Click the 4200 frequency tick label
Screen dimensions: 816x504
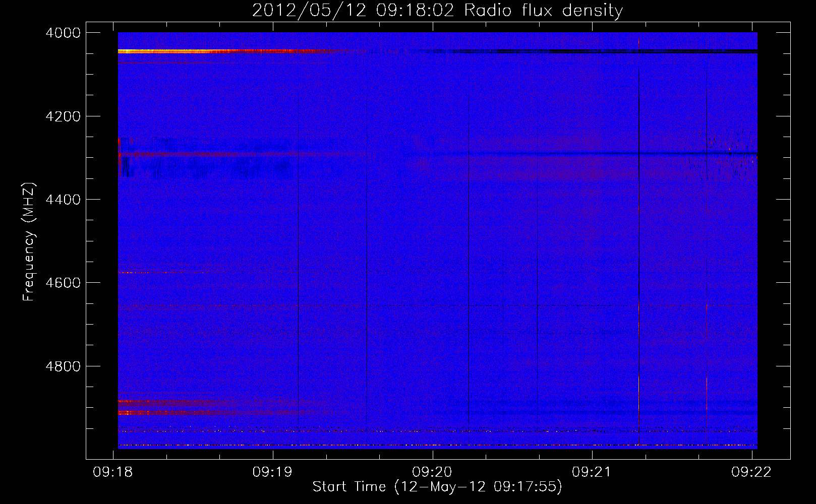pyautogui.click(x=63, y=116)
